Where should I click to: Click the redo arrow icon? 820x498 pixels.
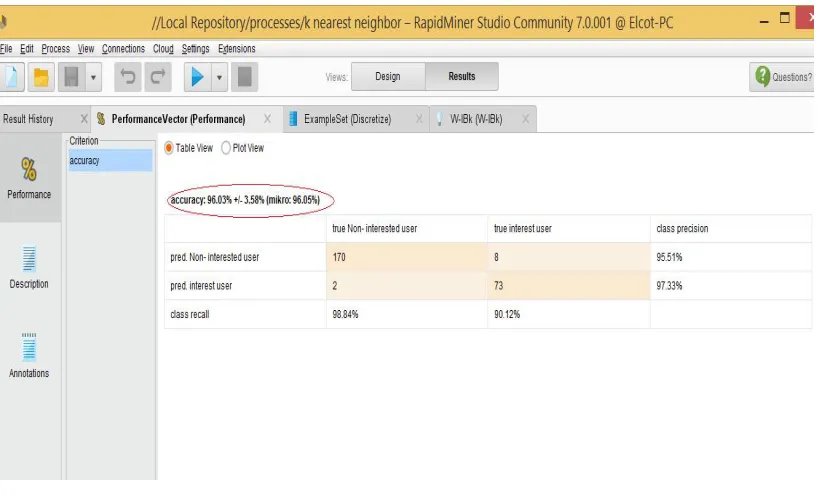tap(158, 77)
